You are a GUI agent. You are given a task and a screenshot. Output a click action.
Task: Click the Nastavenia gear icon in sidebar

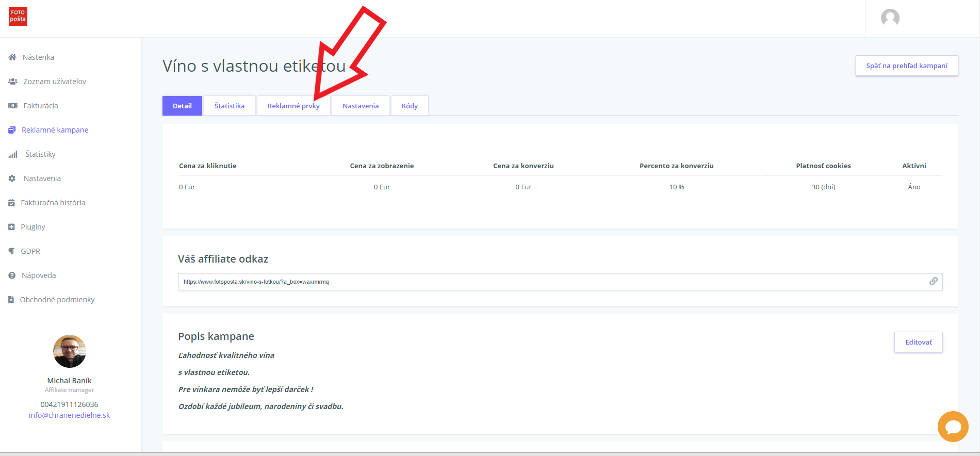pyautogui.click(x=12, y=178)
